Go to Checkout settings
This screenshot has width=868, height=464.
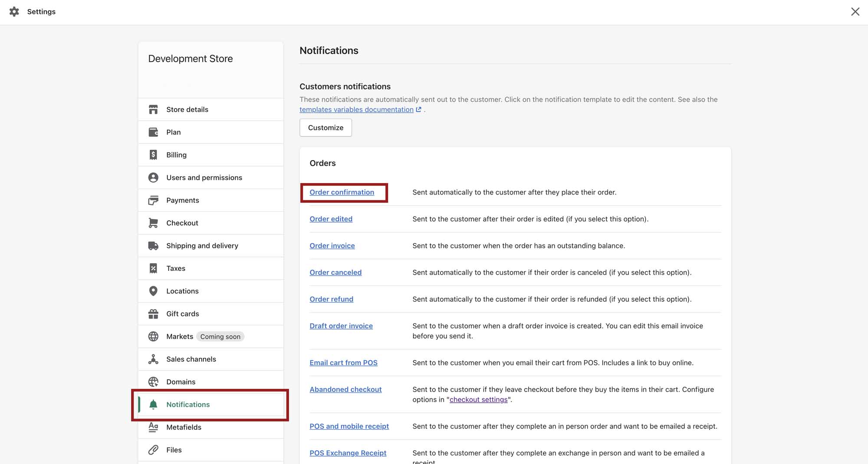[211, 223]
